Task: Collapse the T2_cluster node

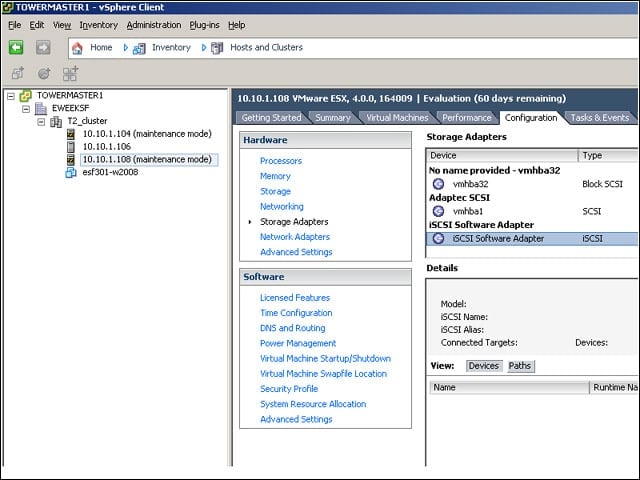Action: 41,122
